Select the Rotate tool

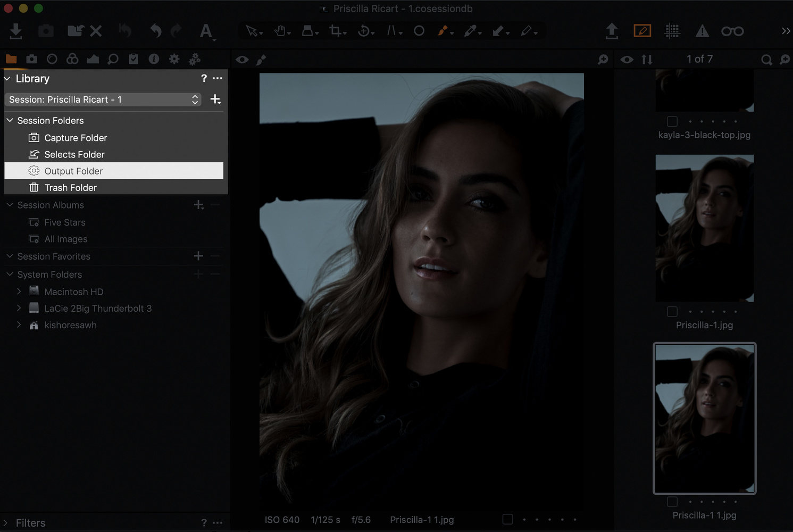pos(364,31)
